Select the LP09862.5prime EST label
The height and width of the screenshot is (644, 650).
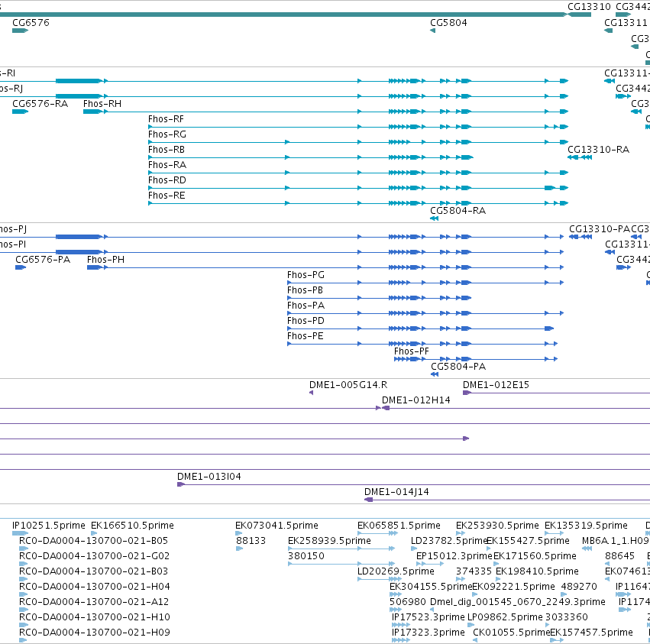coord(505,617)
